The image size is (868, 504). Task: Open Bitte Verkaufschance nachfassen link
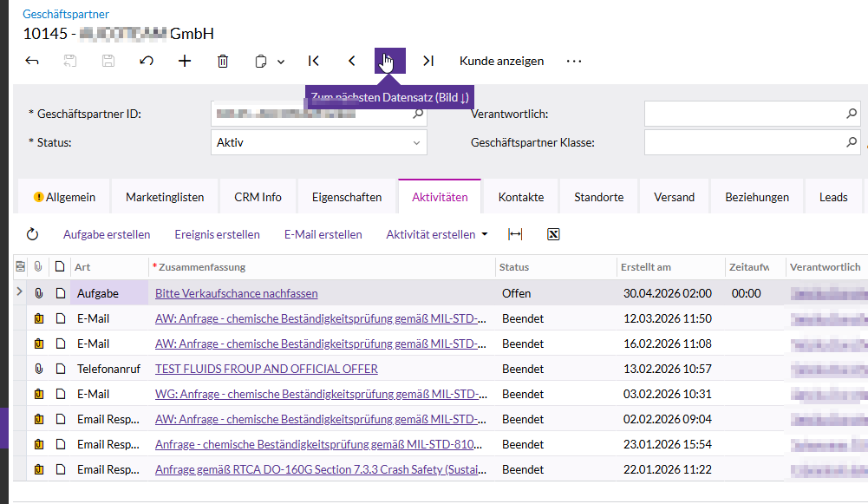click(x=237, y=293)
